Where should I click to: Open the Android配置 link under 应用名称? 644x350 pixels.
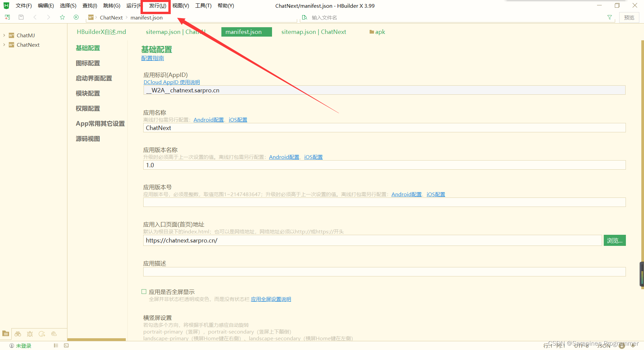click(209, 120)
